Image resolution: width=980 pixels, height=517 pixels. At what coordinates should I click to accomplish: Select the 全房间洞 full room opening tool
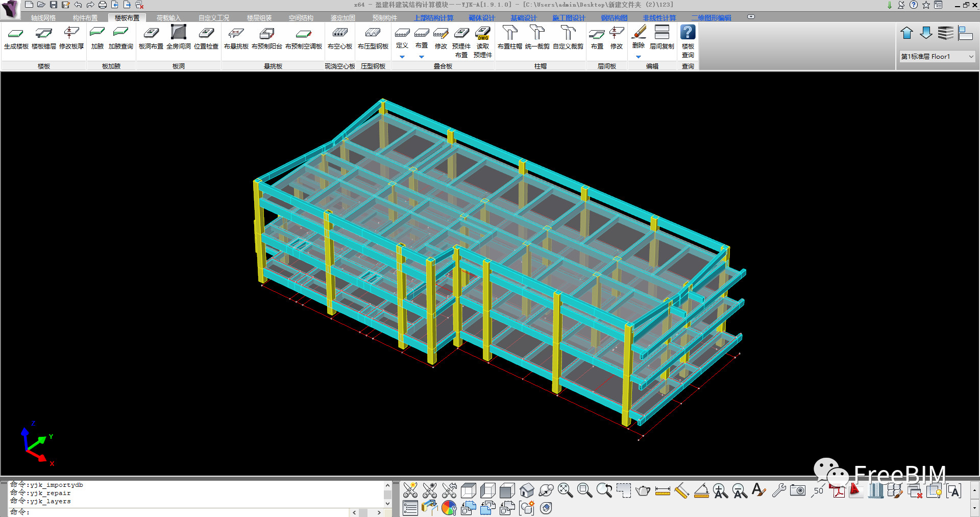tap(179, 37)
